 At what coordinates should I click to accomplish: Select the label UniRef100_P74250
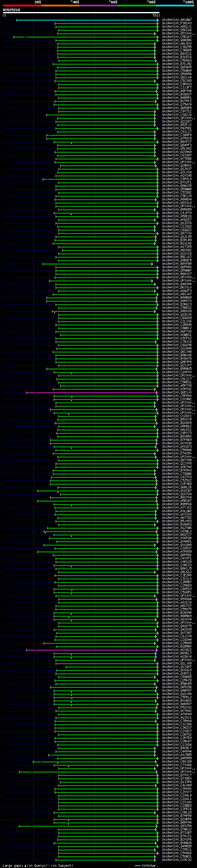point(177,454)
